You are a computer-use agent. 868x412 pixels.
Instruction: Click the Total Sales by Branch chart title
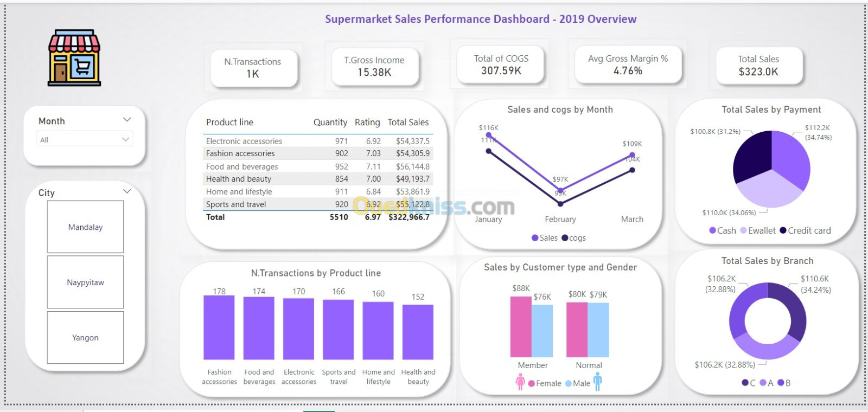click(x=767, y=261)
